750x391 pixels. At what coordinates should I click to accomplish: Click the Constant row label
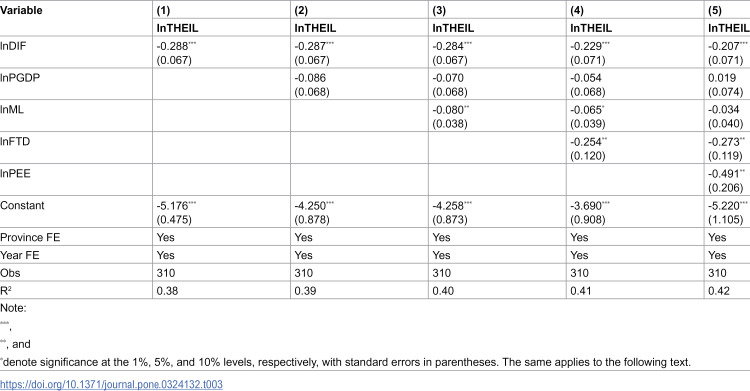click(x=22, y=205)
